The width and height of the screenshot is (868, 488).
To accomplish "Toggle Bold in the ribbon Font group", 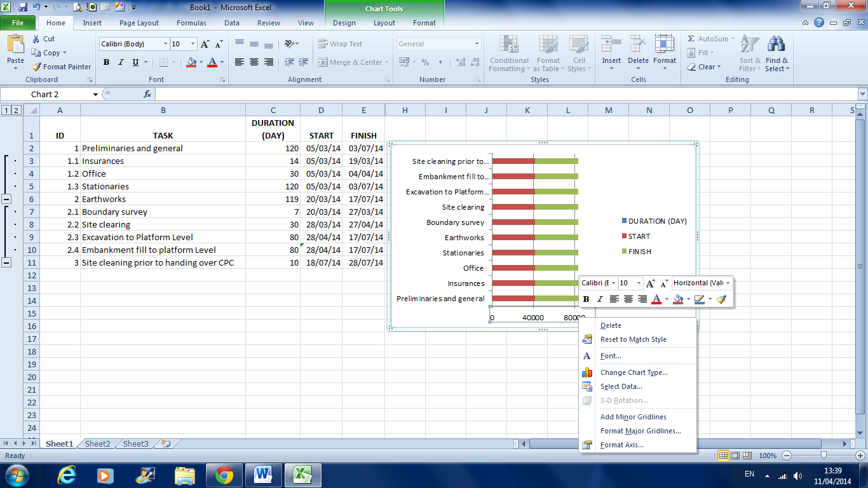I will pos(106,62).
